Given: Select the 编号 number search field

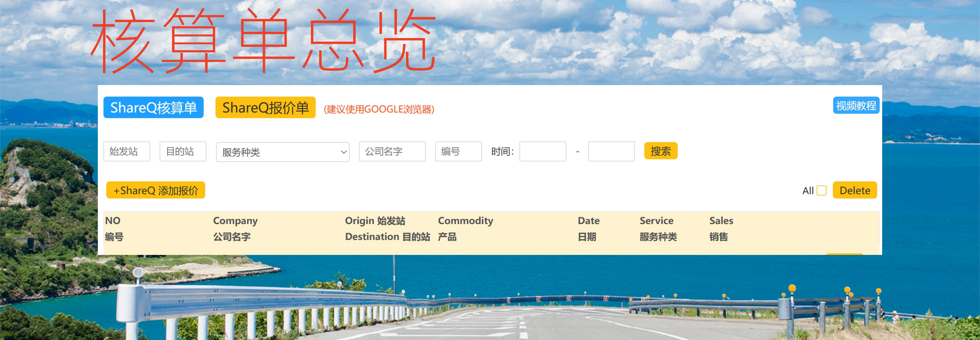Looking at the screenshot, I should pyautogui.click(x=458, y=152).
